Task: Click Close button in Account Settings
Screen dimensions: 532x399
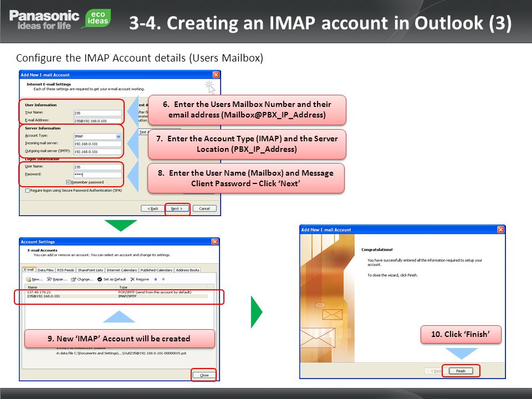Action: (204, 375)
